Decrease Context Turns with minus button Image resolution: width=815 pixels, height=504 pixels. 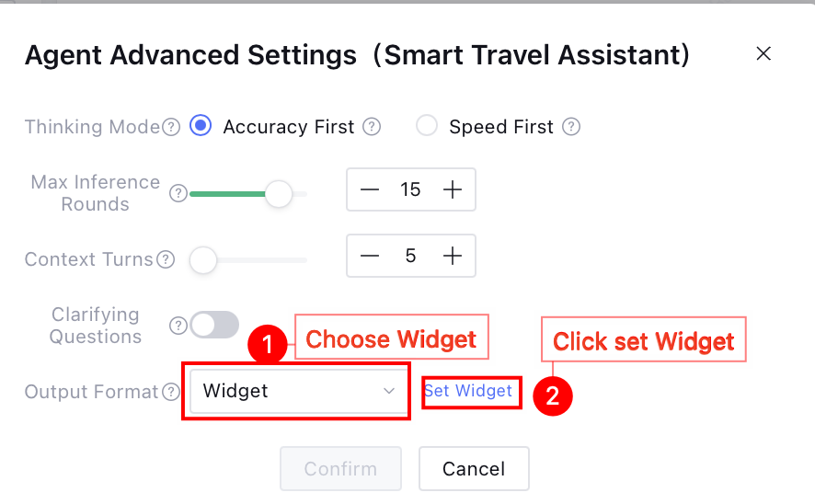point(370,256)
